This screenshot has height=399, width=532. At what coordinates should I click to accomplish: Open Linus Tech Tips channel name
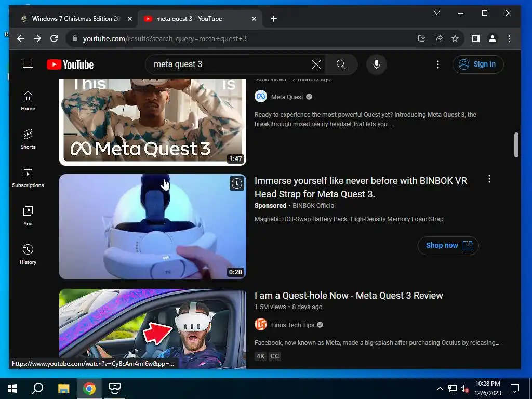pos(292,325)
